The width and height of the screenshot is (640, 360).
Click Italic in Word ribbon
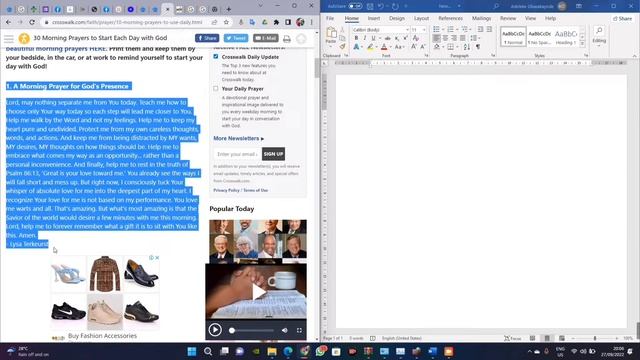tap(364, 38)
